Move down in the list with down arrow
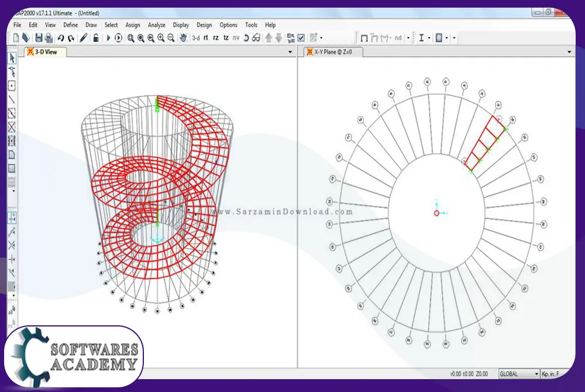585x392 pixels. [278, 37]
